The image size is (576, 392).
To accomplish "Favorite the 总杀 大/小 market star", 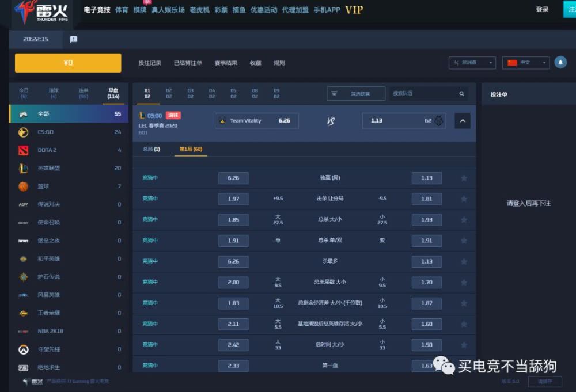I will (464, 220).
